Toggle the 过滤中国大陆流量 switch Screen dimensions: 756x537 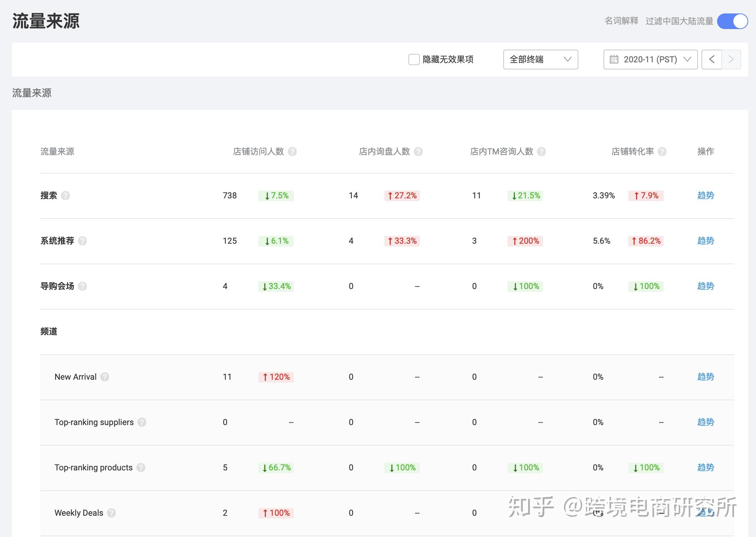pos(732,21)
